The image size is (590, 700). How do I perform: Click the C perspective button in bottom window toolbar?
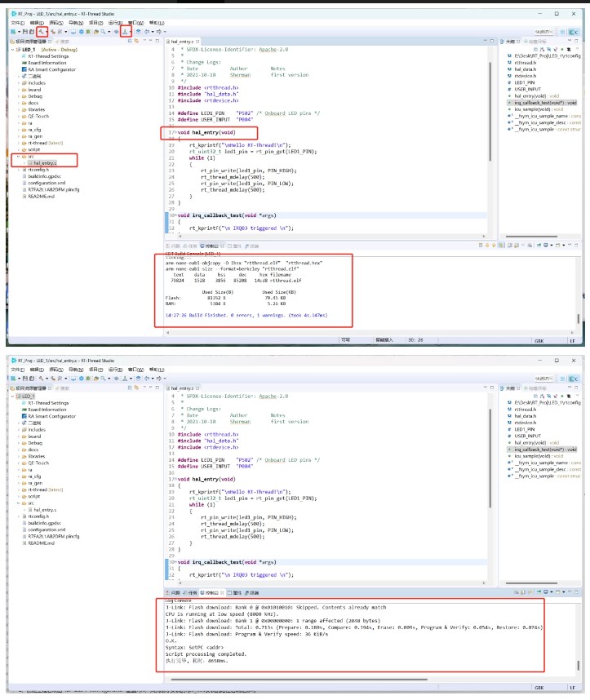(574, 378)
